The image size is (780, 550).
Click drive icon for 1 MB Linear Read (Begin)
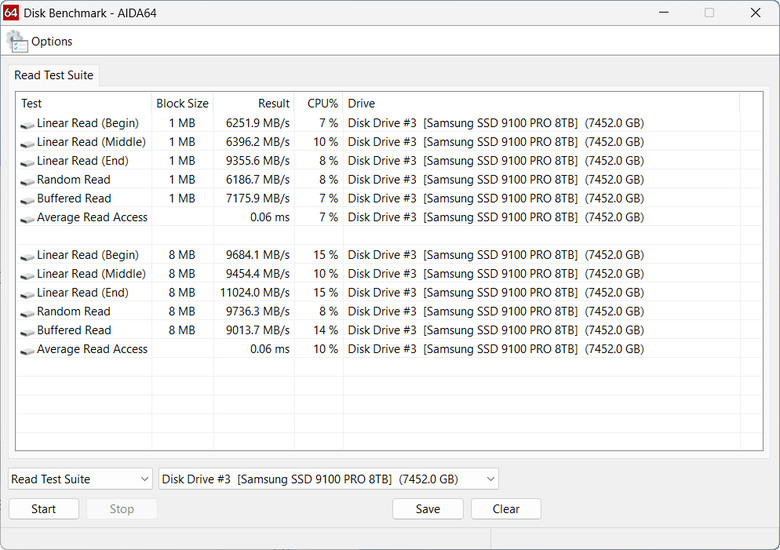click(x=27, y=124)
